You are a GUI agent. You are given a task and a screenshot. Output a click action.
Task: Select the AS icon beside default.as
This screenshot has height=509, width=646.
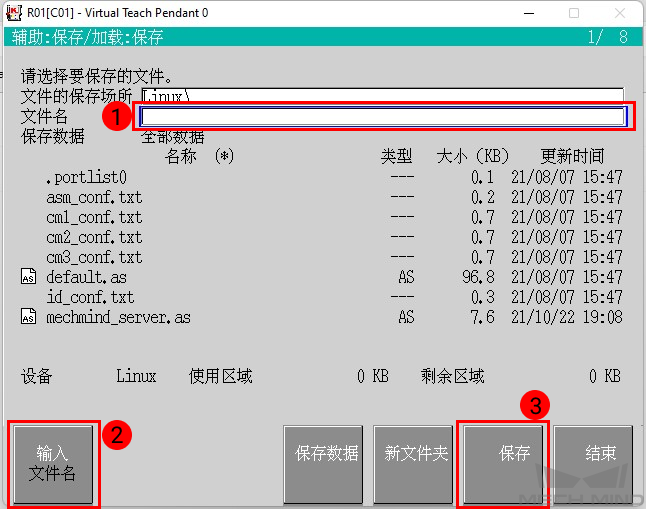point(28,277)
